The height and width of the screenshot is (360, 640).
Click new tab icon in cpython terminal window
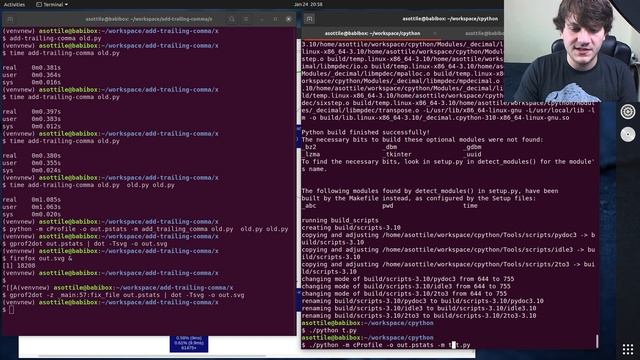point(309,19)
